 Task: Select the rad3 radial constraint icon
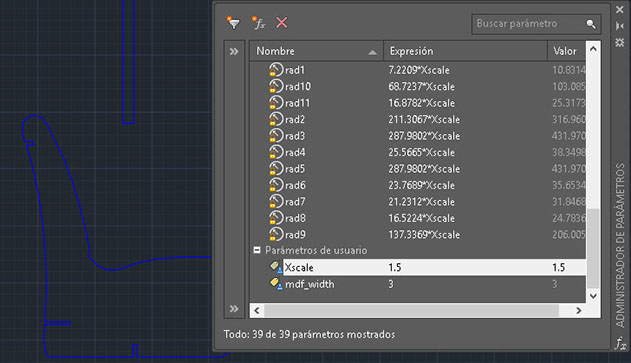click(x=276, y=136)
